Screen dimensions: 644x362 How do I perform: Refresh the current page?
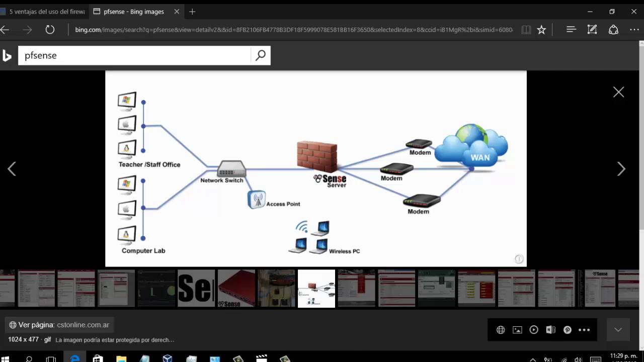pos(50,30)
